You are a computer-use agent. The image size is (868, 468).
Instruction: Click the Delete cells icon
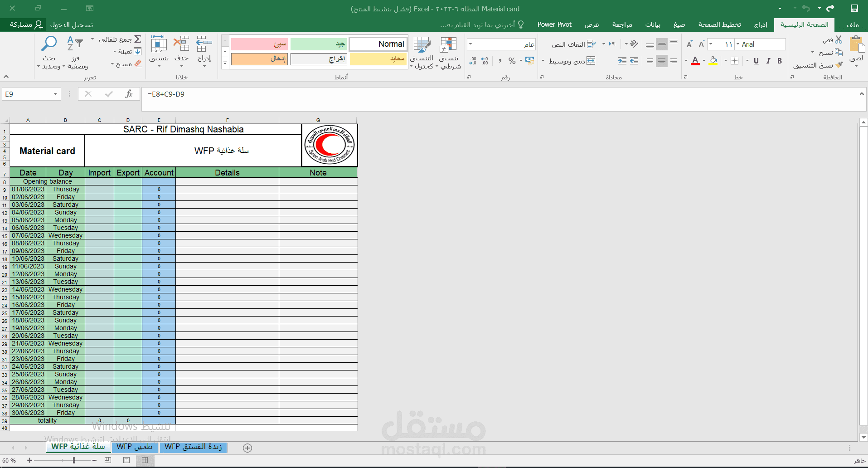click(181, 44)
